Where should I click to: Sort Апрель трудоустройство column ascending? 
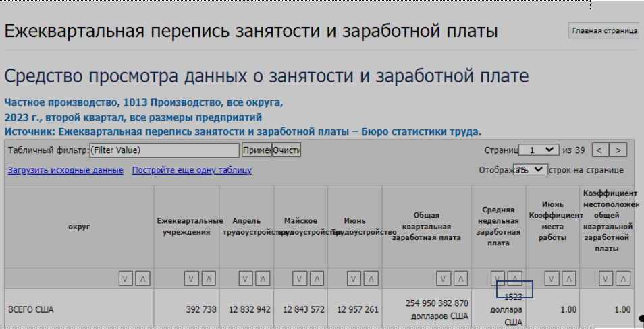pos(262,278)
